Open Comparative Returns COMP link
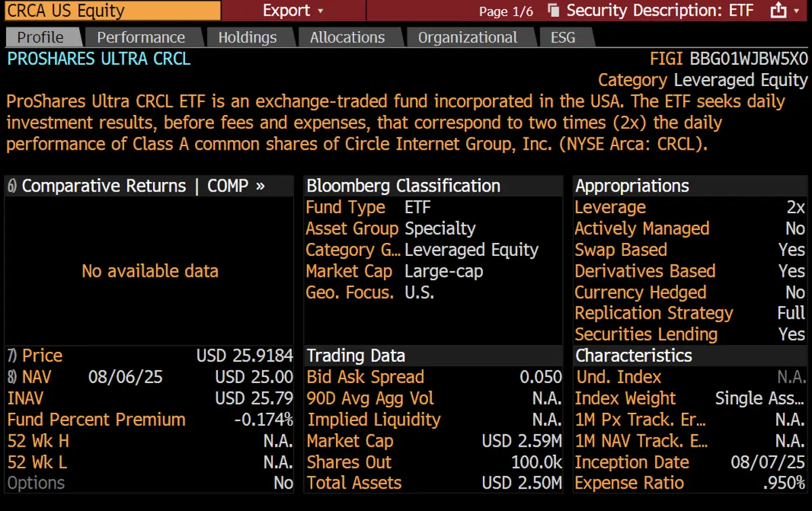 pyautogui.click(x=143, y=186)
